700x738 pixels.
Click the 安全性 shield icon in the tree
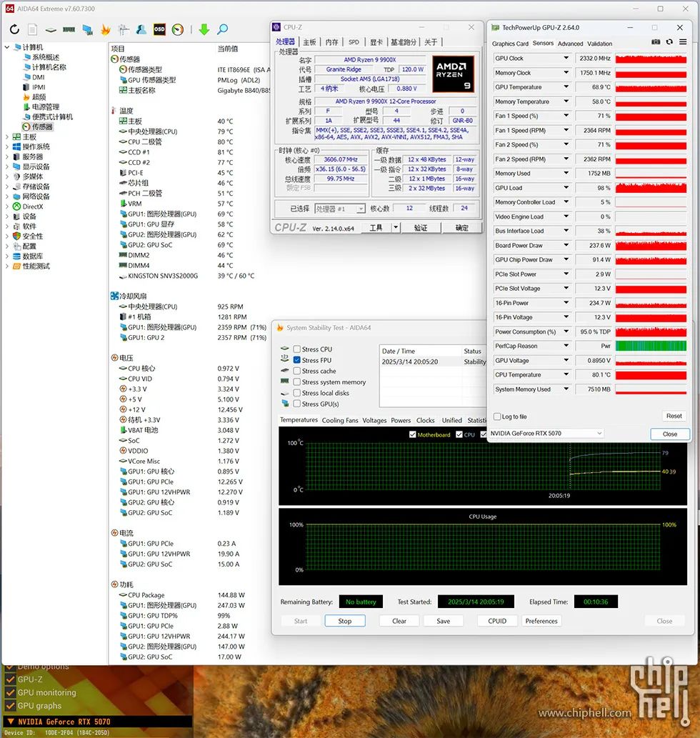click(x=17, y=236)
